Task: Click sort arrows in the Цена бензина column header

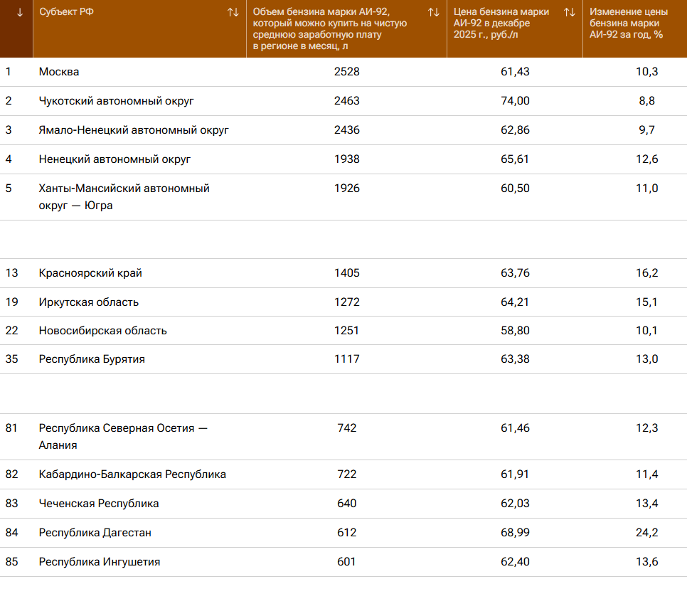Action: pos(569,12)
